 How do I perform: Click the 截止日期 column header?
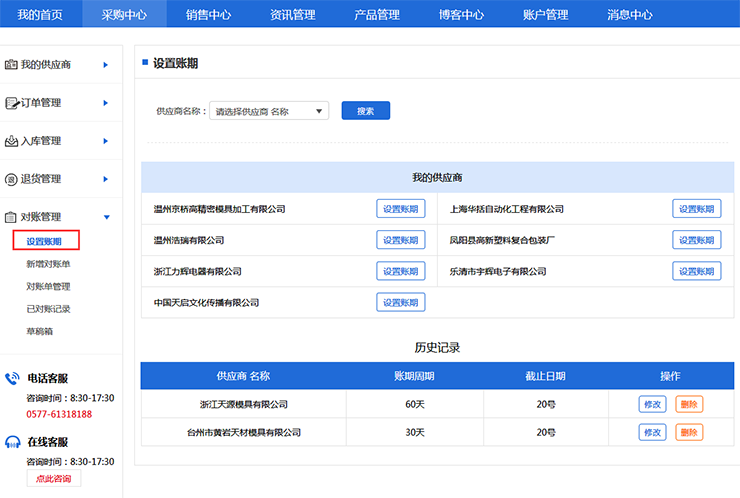(x=546, y=376)
